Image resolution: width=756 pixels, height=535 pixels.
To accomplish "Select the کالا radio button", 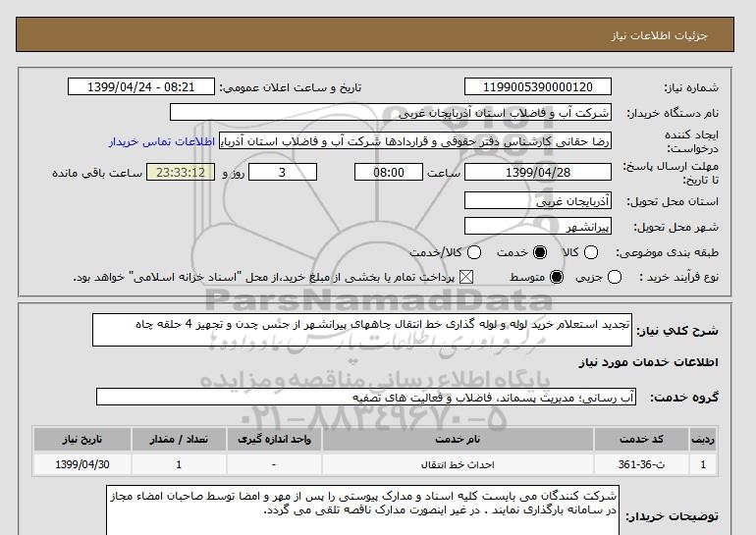I will click(x=591, y=252).
